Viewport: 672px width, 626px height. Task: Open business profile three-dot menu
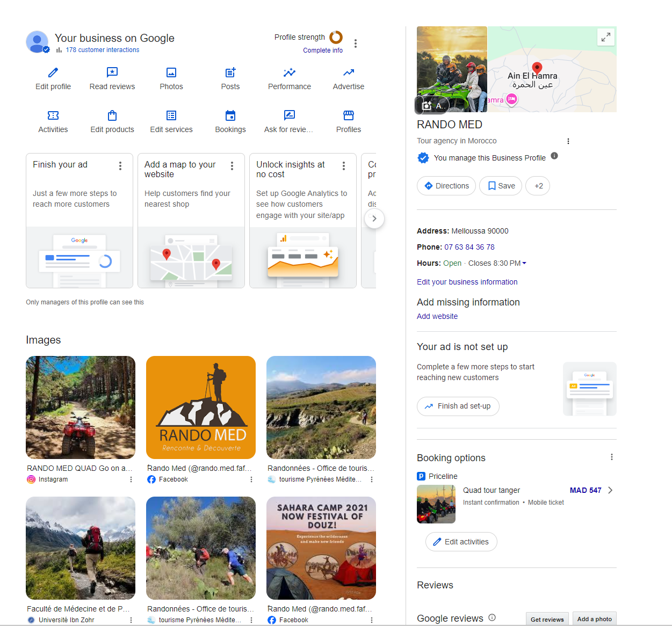(x=356, y=43)
